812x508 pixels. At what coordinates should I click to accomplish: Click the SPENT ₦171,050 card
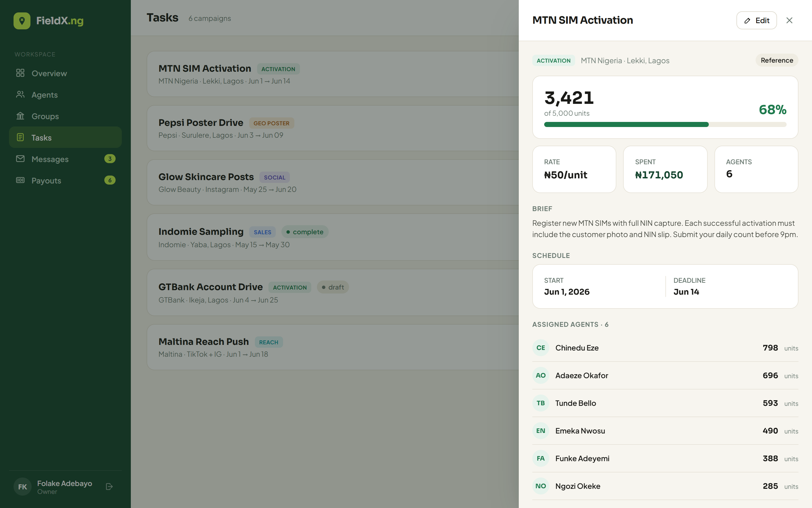tap(665, 169)
